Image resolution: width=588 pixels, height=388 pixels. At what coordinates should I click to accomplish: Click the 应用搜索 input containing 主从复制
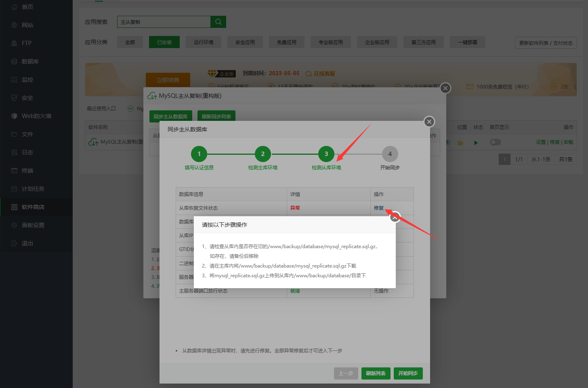(x=164, y=22)
